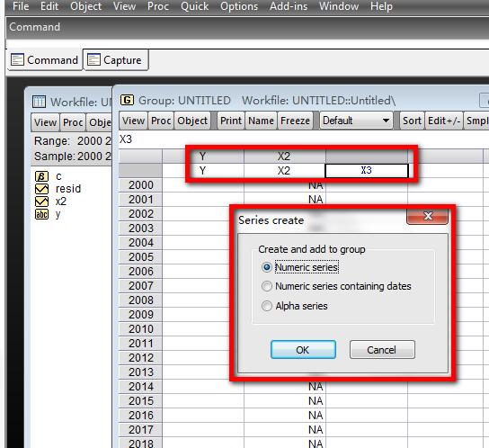489x448 pixels.
Task: Open the Object menu in menu bar
Action: (x=85, y=6)
